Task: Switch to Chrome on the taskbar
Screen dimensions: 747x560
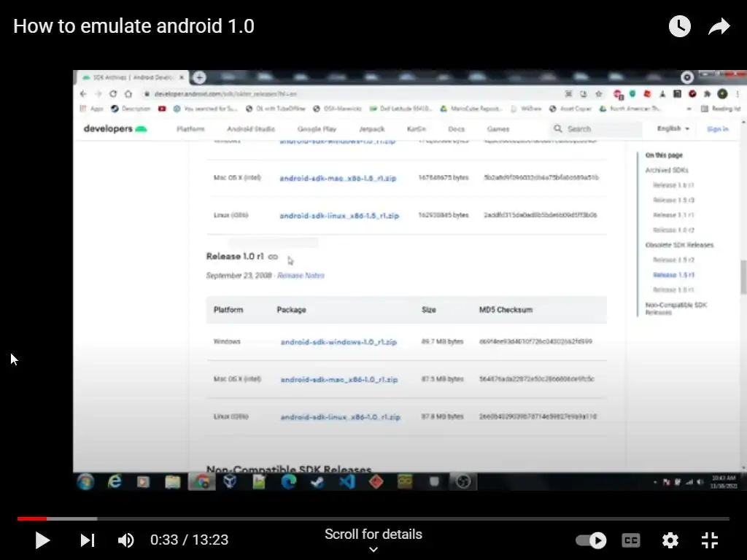Action: point(202,482)
